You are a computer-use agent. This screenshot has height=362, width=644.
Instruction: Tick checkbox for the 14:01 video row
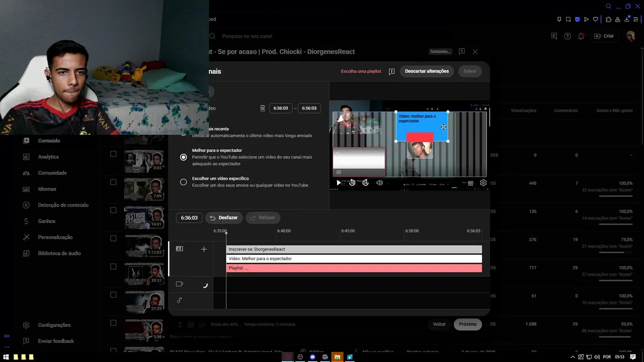(113, 210)
